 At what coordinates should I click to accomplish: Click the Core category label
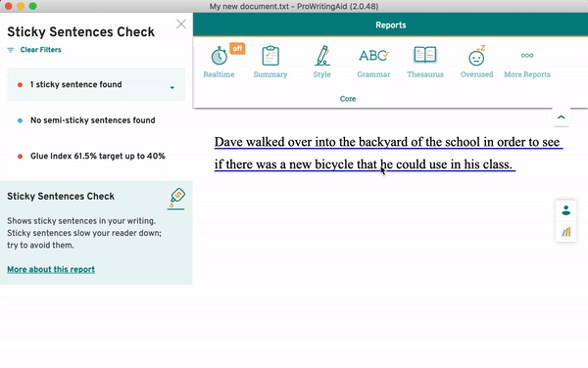click(x=348, y=99)
